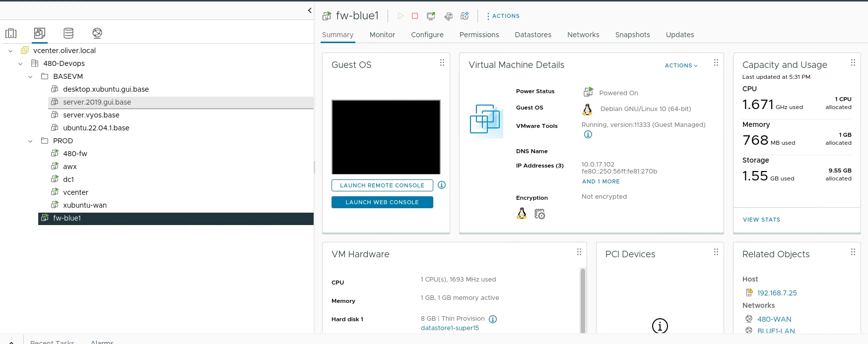Screen dimensions: 868x344
Task: Open Datastores tab
Action: [x=533, y=35]
